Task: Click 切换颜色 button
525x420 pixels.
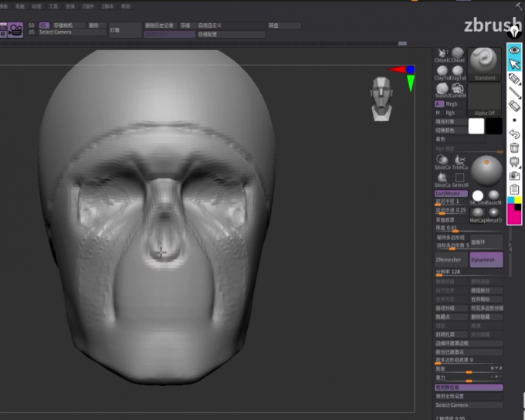Action: tap(451, 130)
